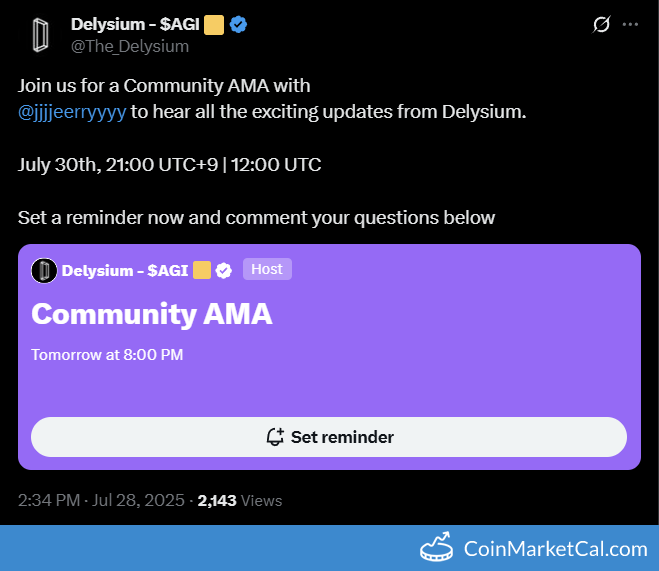Click the 2:34 PM Jul 28, 2025 timestamp
Viewport: 659px width, 571px height.
click(x=101, y=500)
